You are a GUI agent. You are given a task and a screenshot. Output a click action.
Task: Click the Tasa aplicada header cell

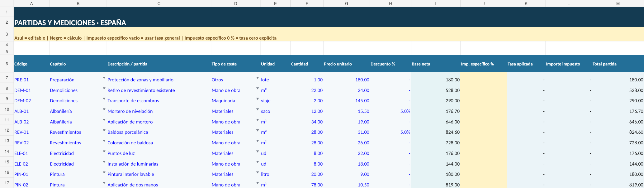[526, 64]
